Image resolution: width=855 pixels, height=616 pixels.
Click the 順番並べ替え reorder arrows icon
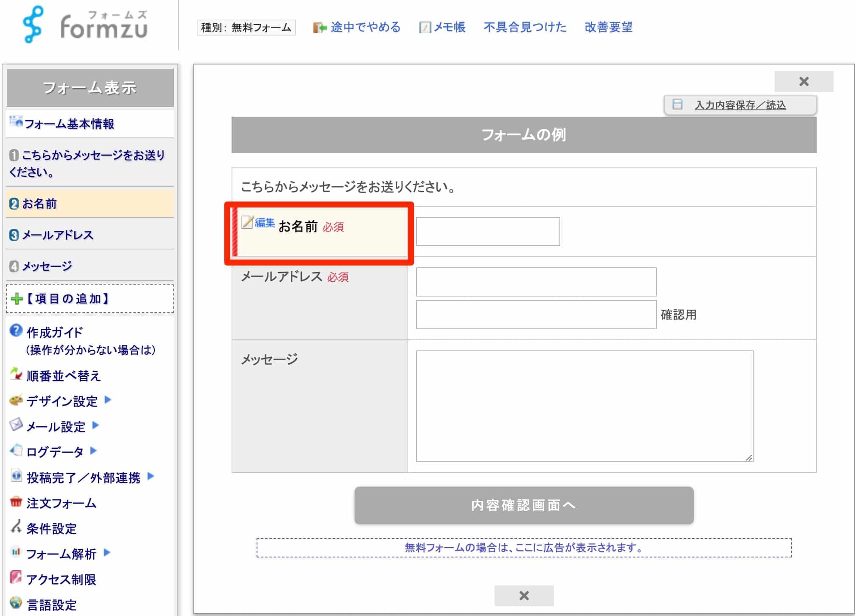[x=16, y=375]
